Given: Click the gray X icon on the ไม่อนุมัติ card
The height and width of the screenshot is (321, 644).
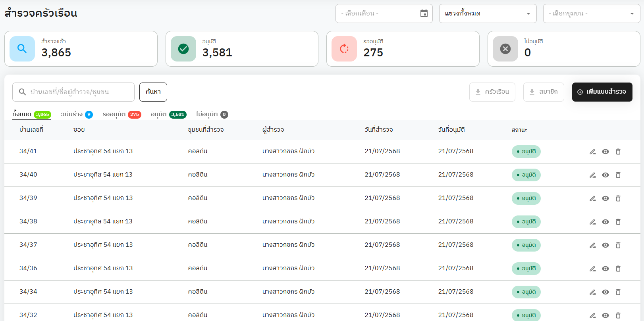Looking at the screenshot, I should (505, 49).
